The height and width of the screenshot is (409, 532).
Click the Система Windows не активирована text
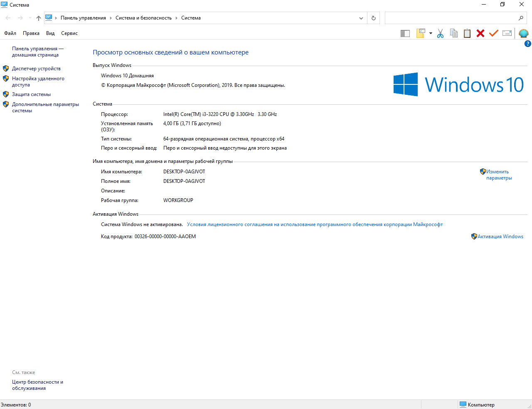[x=142, y=224]
